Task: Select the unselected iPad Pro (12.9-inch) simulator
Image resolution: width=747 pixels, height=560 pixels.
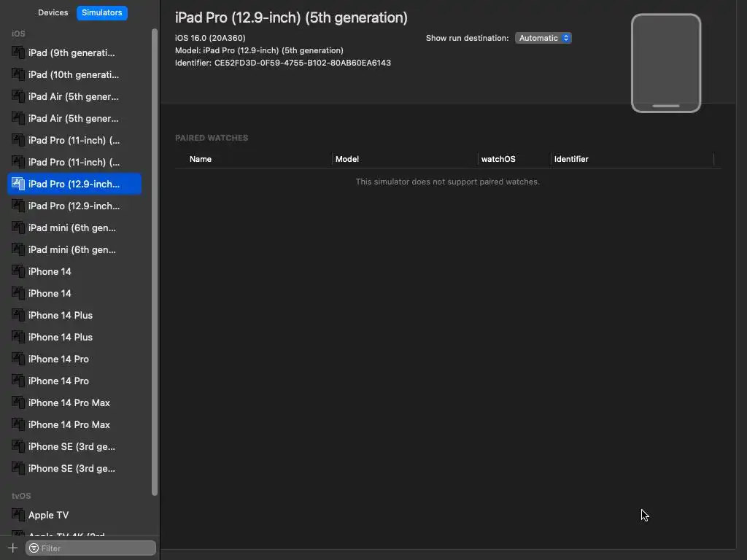Action: [x=74, y=206]
